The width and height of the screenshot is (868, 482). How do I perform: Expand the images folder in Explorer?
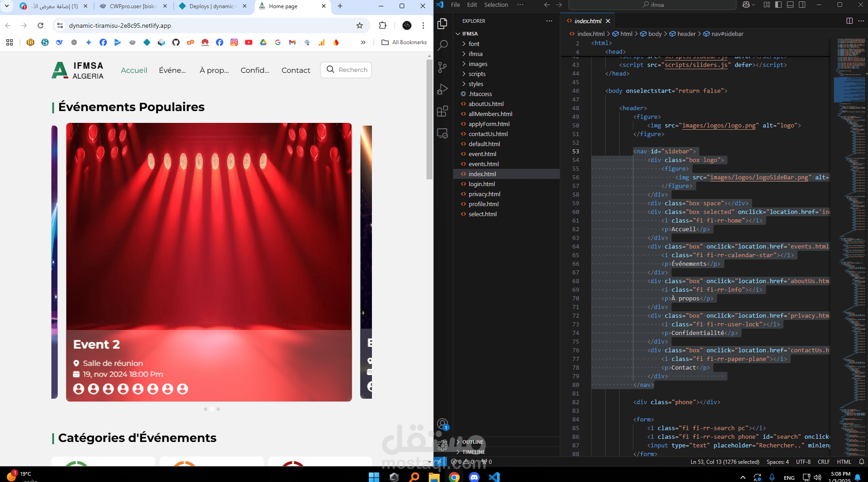coord(477,64)
